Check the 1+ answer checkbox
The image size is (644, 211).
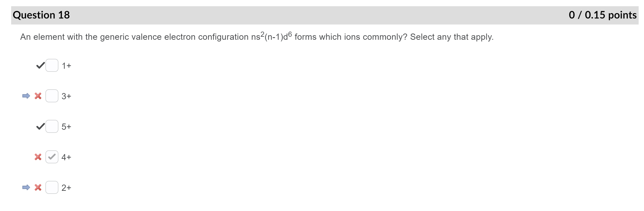click(x=52, y=66)
